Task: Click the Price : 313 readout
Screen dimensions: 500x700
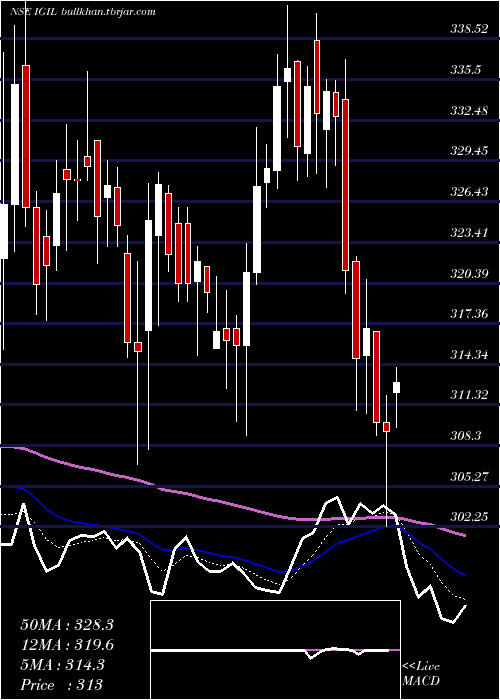Action: tap(62, 685)
